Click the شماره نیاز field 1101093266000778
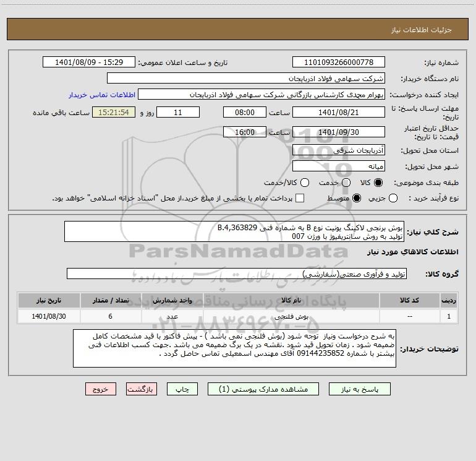Screen dimensions: 476x461 (339, 62)
